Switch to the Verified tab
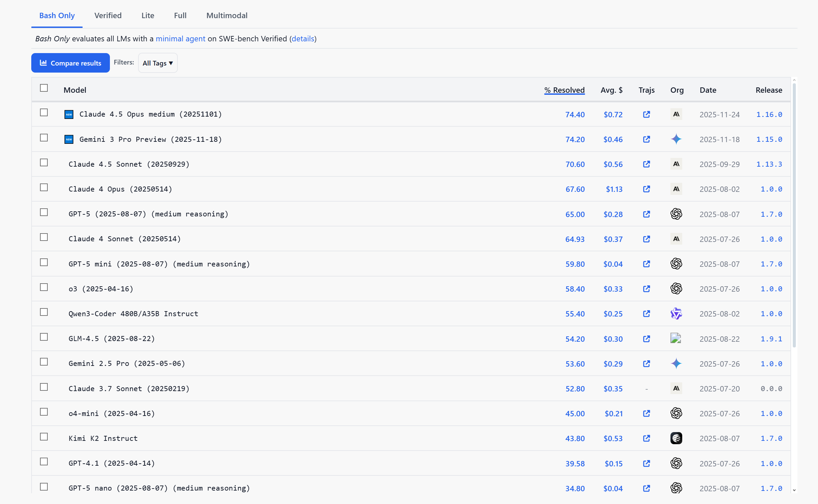The image size is (818, 504). (x=108, y=15)
